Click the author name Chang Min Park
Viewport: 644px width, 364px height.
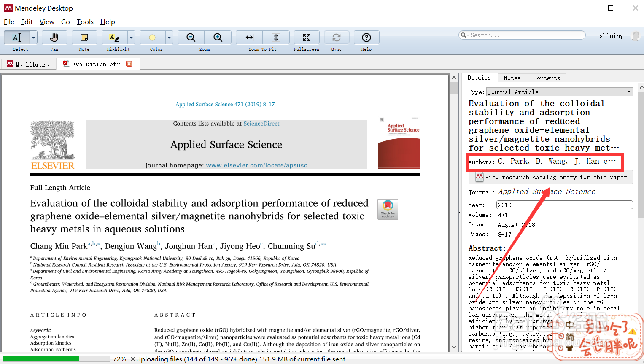59,246
